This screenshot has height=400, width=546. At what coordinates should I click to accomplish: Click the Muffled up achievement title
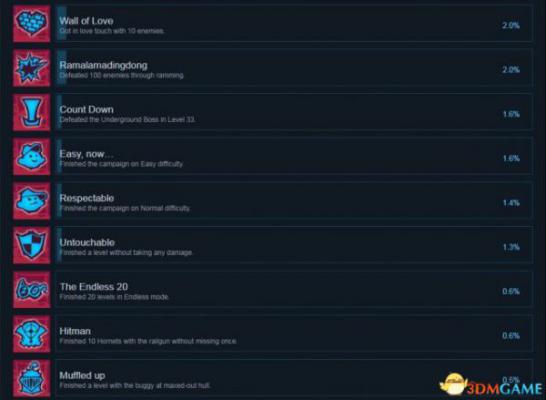coord(82,375)
